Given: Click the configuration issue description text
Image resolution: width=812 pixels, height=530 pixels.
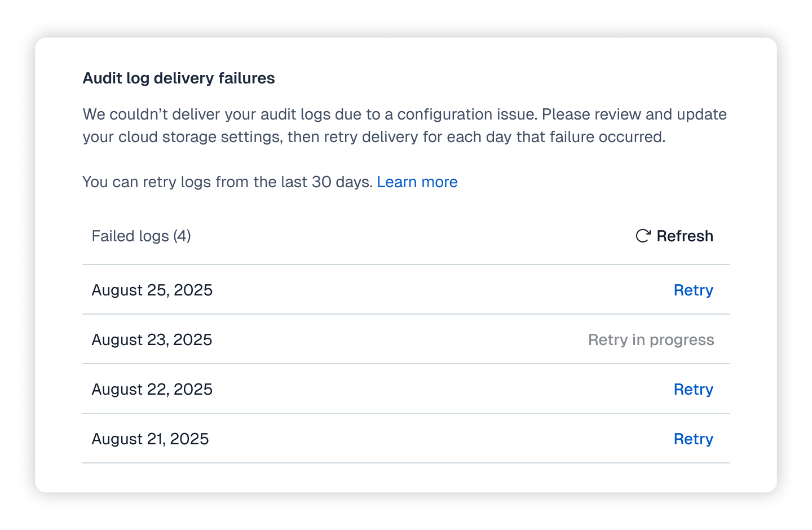Looking at the screenshot, I should [x=404, y=125].
